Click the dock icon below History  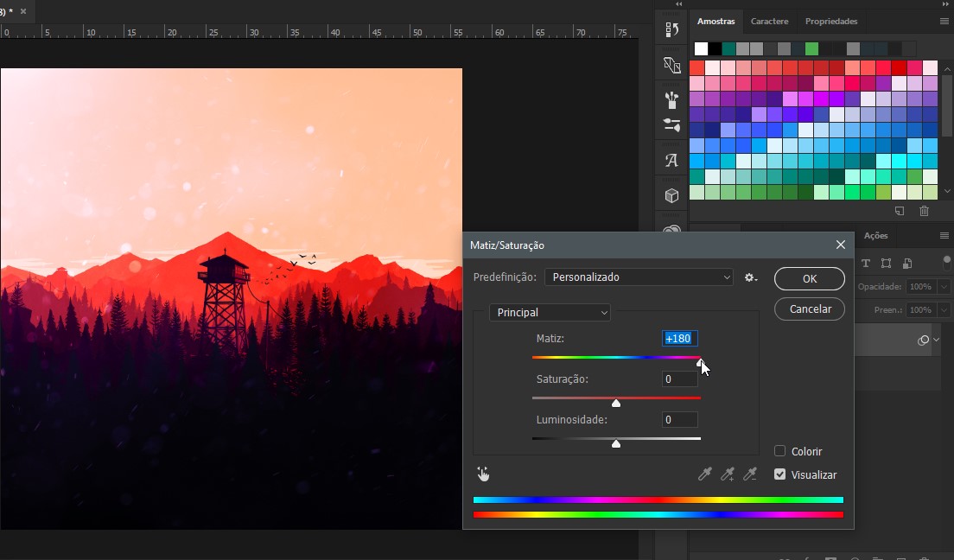[x=671, y=65]
